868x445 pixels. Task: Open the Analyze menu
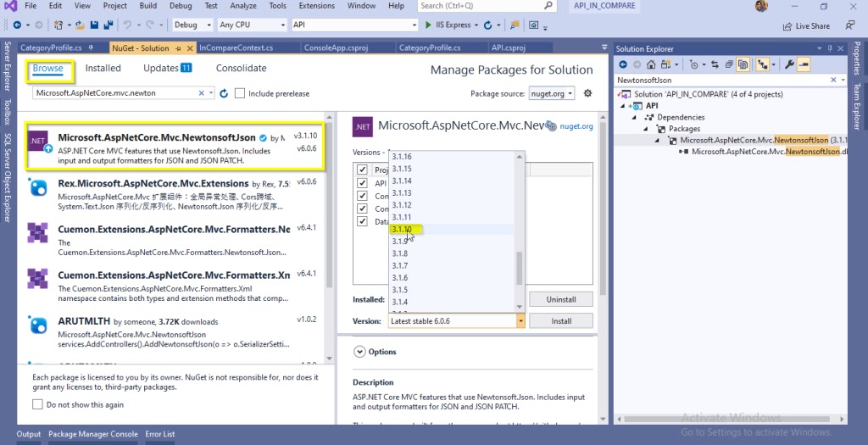[x=243, y=6]
